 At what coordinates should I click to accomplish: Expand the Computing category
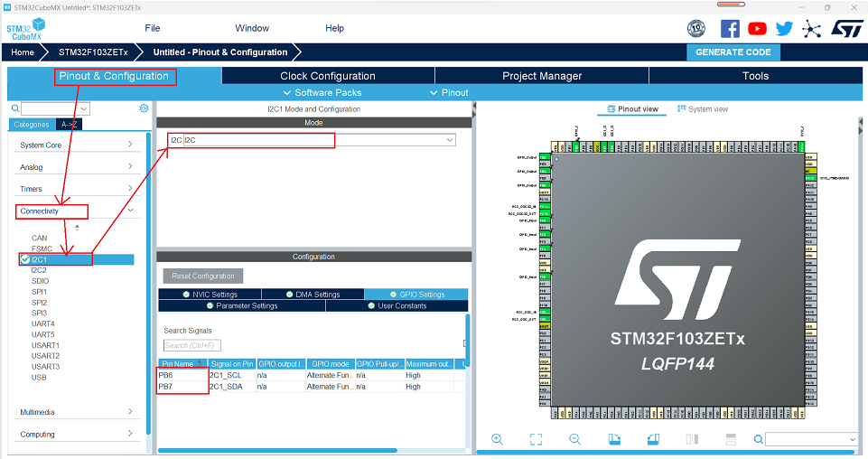pos(77,434)
